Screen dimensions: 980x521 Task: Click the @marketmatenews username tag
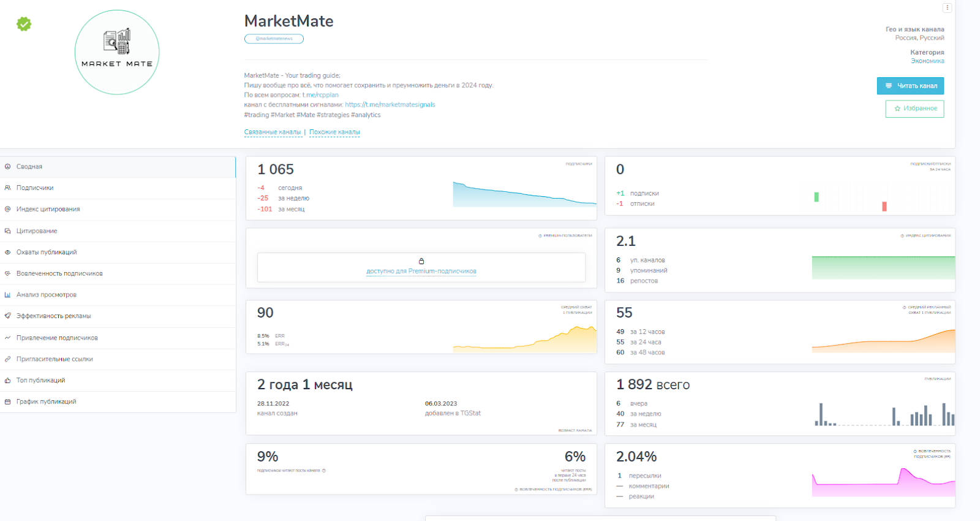[x=274, y=39]
